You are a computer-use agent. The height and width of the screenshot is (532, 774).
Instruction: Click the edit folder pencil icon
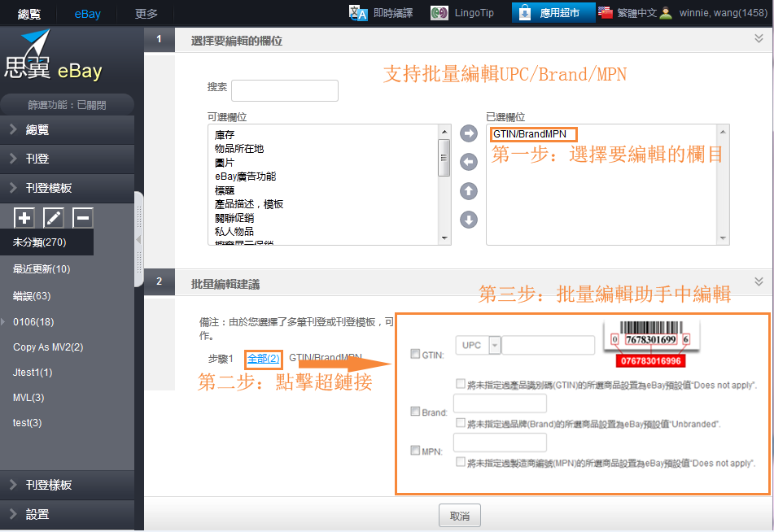(54, 218)
